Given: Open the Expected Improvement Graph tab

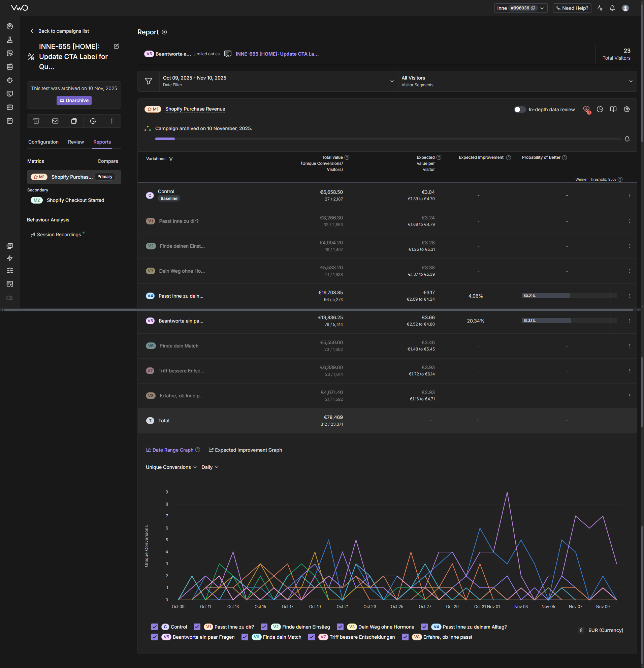Looking at the screenshot, I should (245, 450).
